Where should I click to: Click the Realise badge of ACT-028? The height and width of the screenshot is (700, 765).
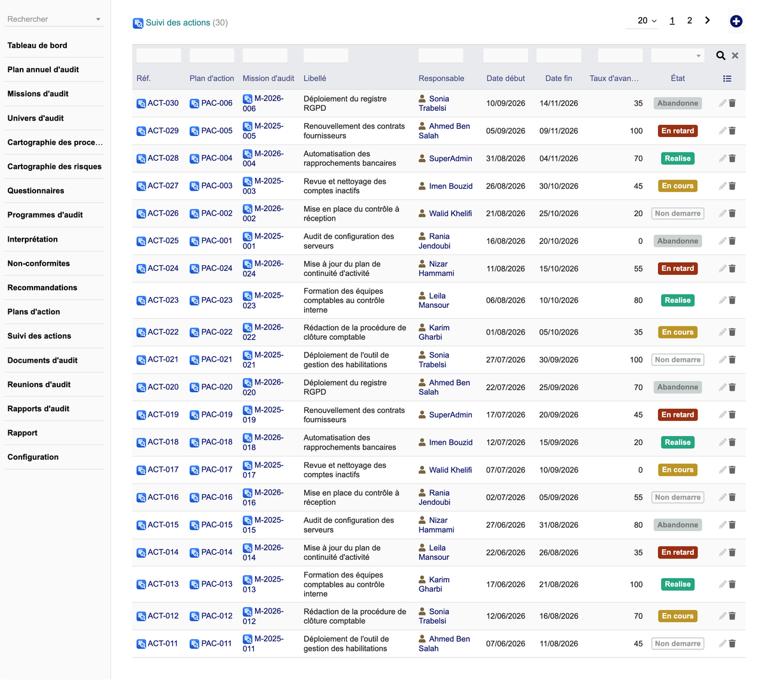point(678,158)
